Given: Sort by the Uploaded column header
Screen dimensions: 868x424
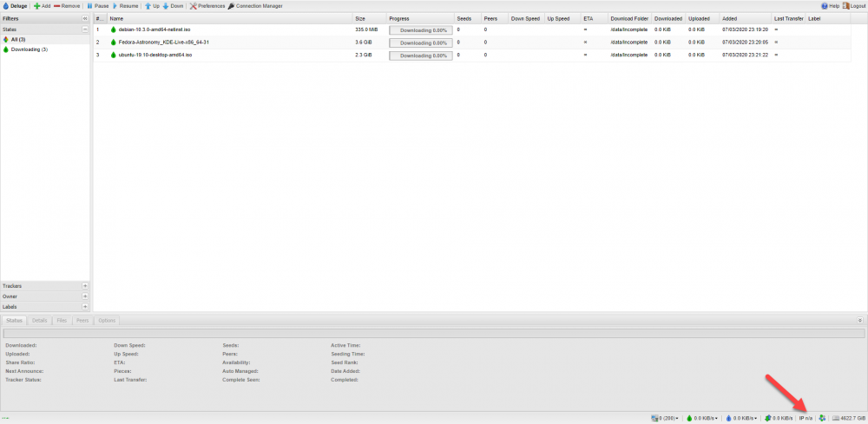Looking at the screenshot, I should point(703,19).
